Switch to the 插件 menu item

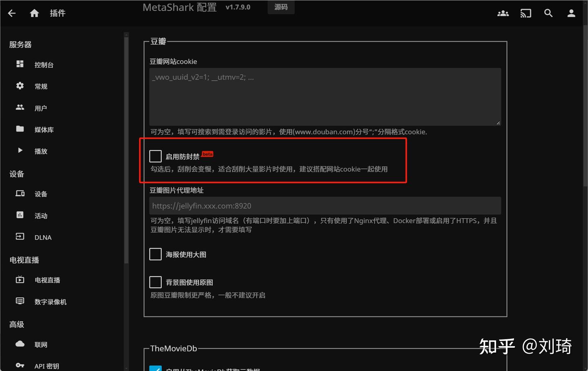click(57, 13)
